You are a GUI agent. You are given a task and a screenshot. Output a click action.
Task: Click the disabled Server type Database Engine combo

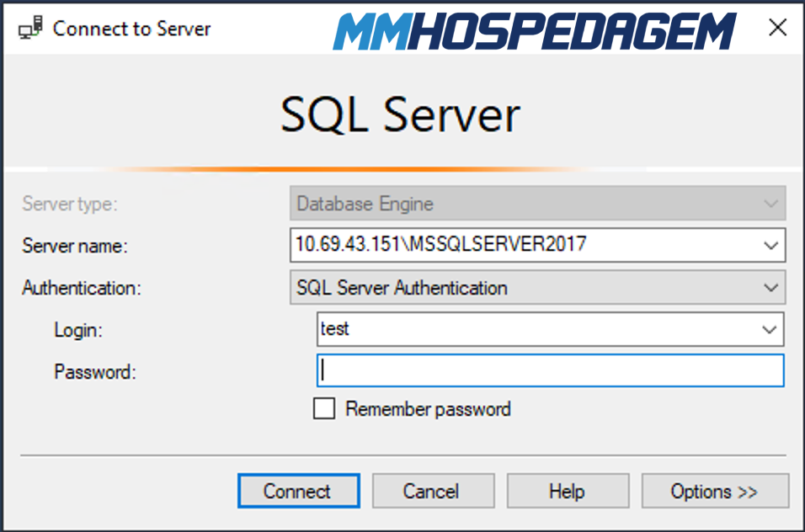click(x=537, y=204)
